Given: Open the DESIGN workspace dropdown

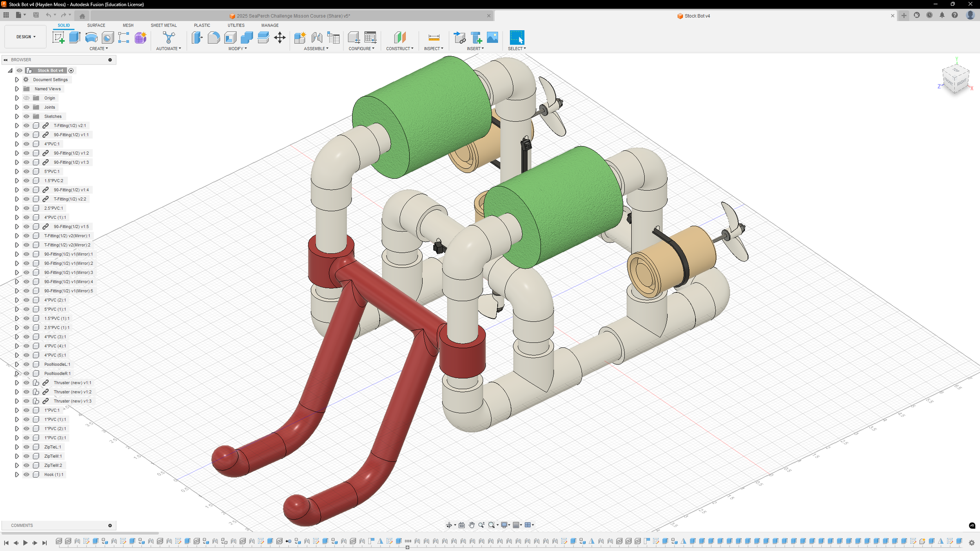Looking at the screenshot, I should point(26,37).
